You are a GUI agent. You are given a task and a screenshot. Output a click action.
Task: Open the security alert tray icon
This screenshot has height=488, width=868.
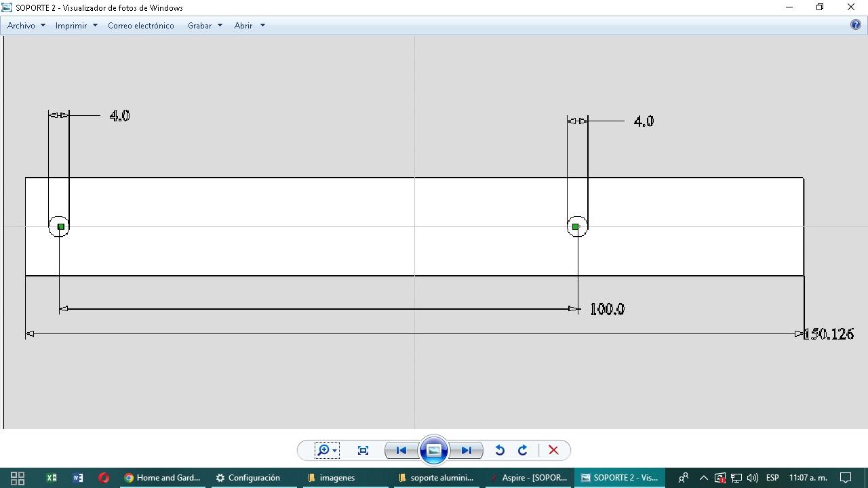(720, 478)
